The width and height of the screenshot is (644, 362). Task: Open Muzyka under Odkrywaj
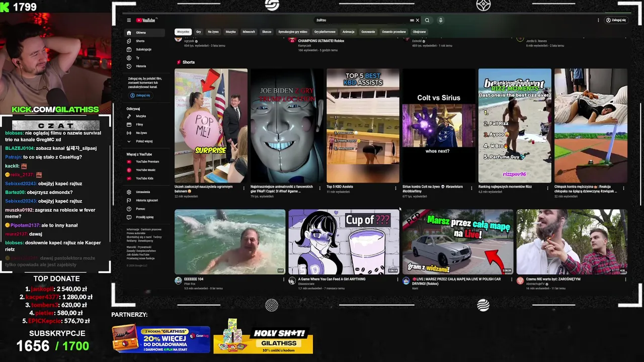pos(144,116)
